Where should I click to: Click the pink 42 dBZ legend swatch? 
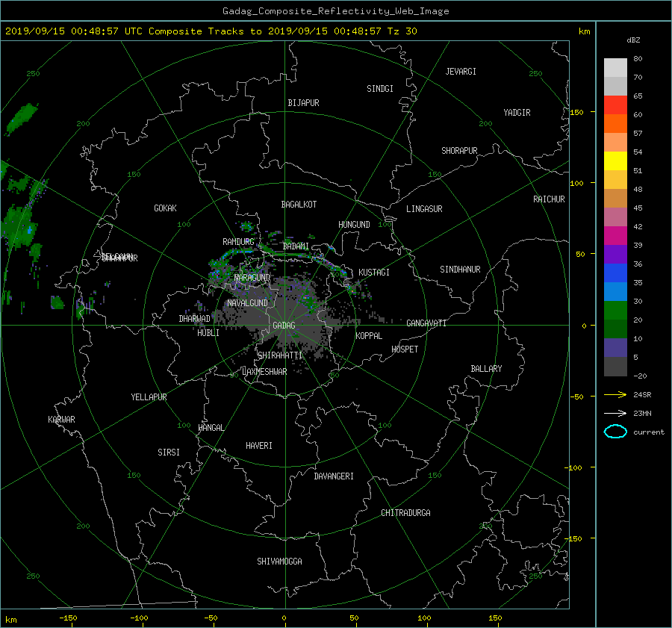(615, 217)
